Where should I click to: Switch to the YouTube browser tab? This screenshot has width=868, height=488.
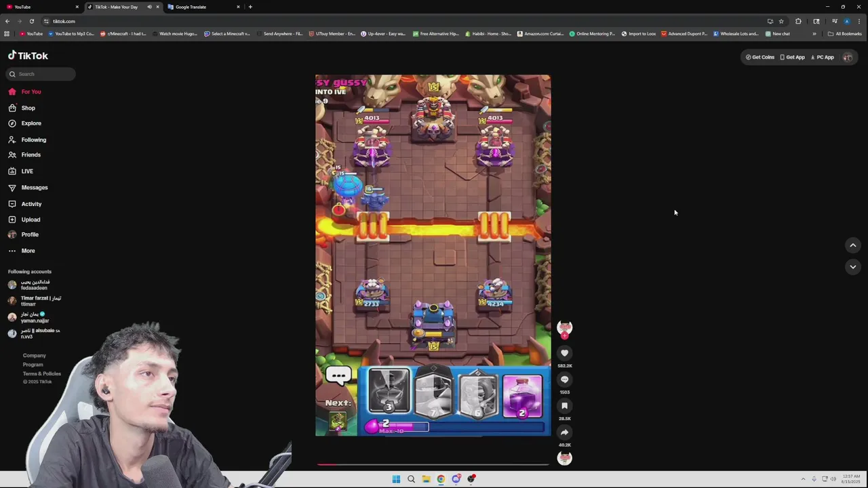(41, 7)
